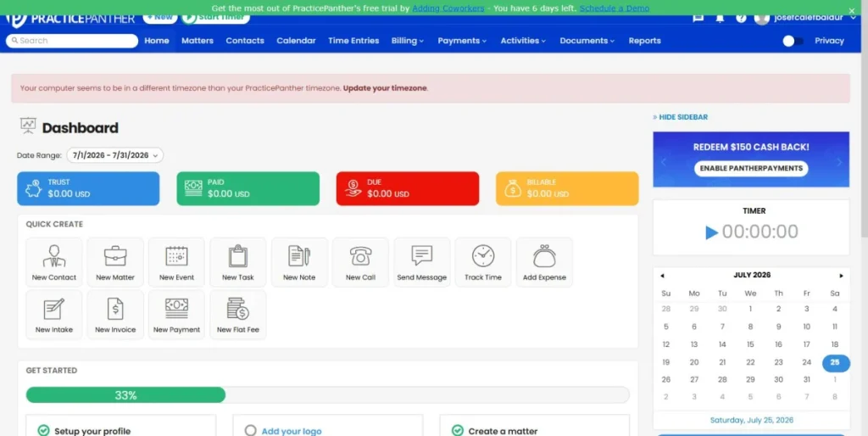Click Create a matter checkmark
The width and height of the screenshot is (868, 436).
tap(457, 430)
